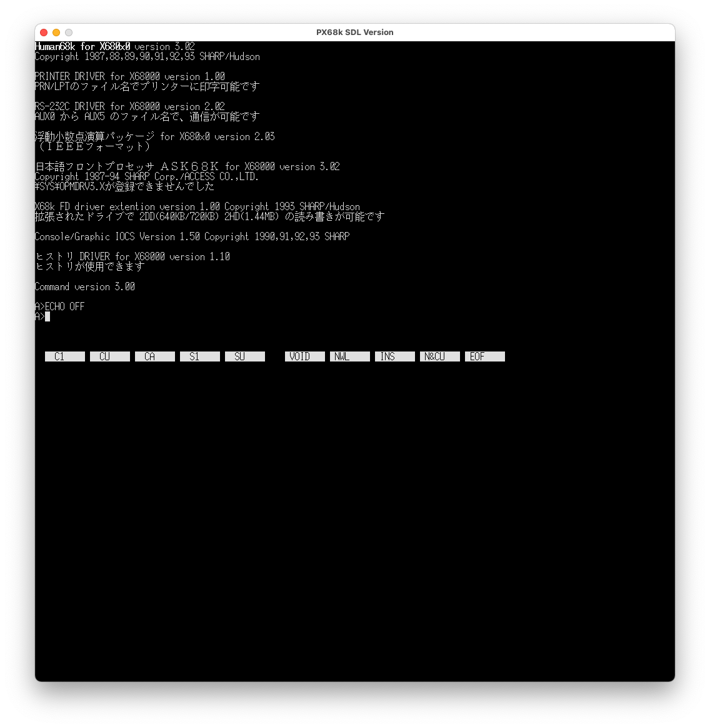
Task: Click the 'ヒストリが使用できます' line
Action: coord(90,266)
